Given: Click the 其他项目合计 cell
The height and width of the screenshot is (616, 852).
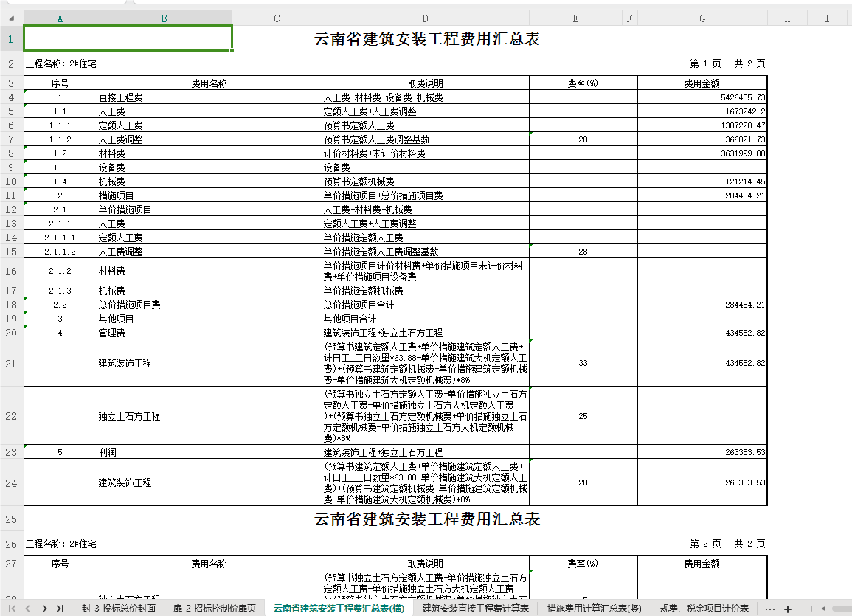Looking at the screenshot, I should pyautogui.click(x=426, y=319).
